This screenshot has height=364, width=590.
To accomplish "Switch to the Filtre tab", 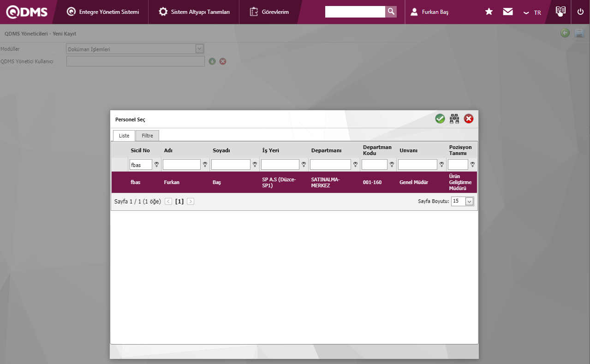I will pyautogui.click(x=147, y=136).
